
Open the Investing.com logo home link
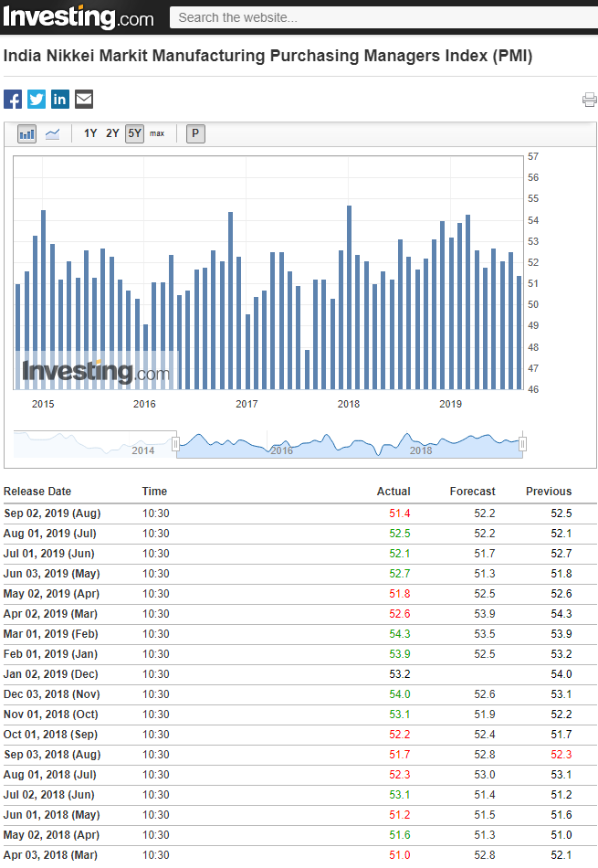(x=78, y=17)
